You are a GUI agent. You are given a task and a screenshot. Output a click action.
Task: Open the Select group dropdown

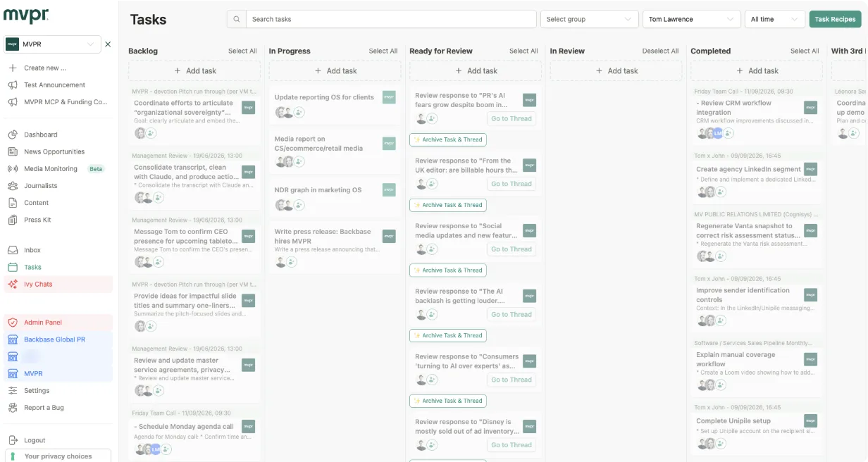click(x=590, y=19)
